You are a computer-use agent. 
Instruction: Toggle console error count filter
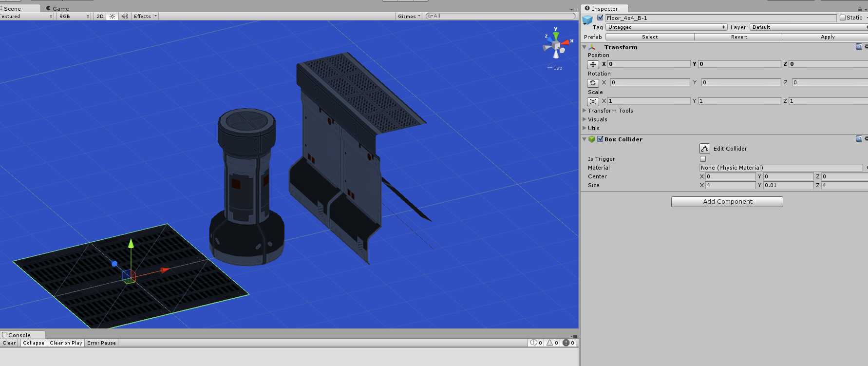click(569, 343)
